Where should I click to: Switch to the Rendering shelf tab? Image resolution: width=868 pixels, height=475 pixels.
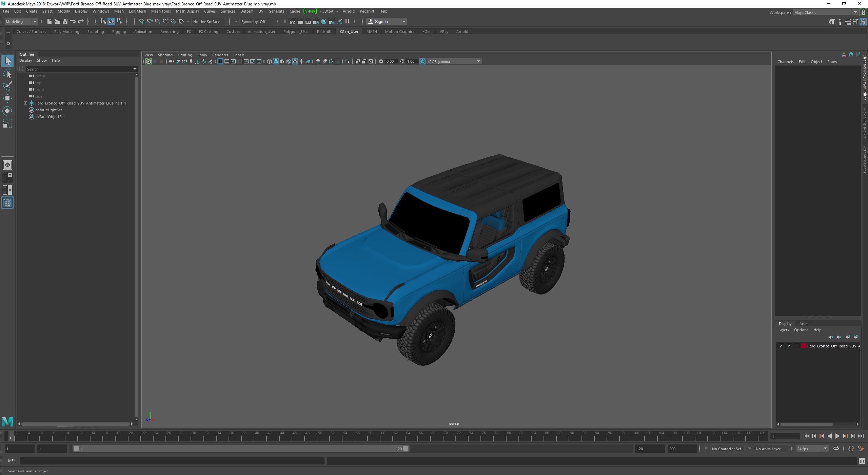click(169, 32)
